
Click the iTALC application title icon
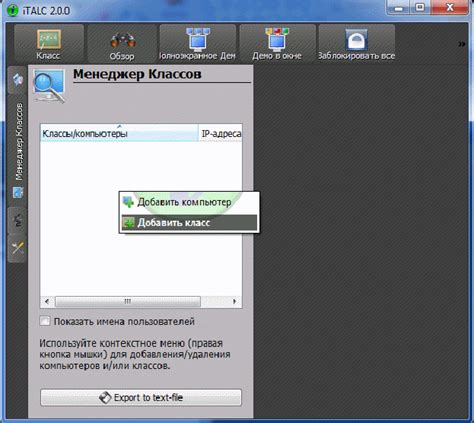[12, 11]
